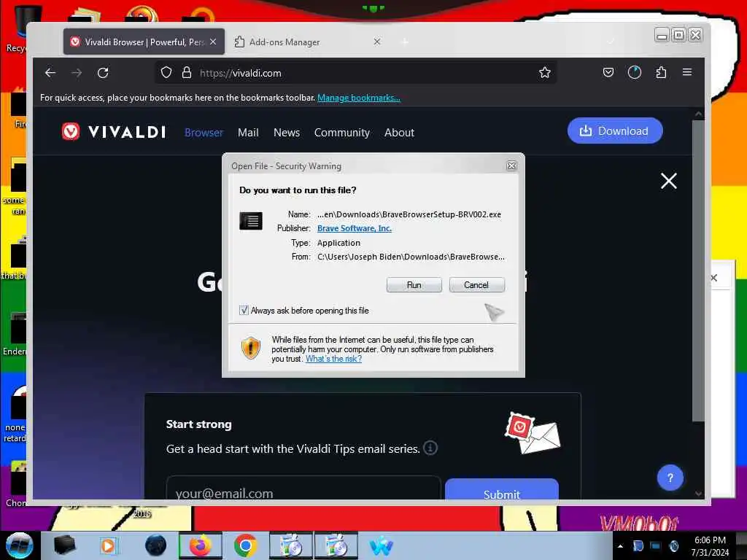
Task: Reload the page with the refresh icon
Action: (103, 72)
